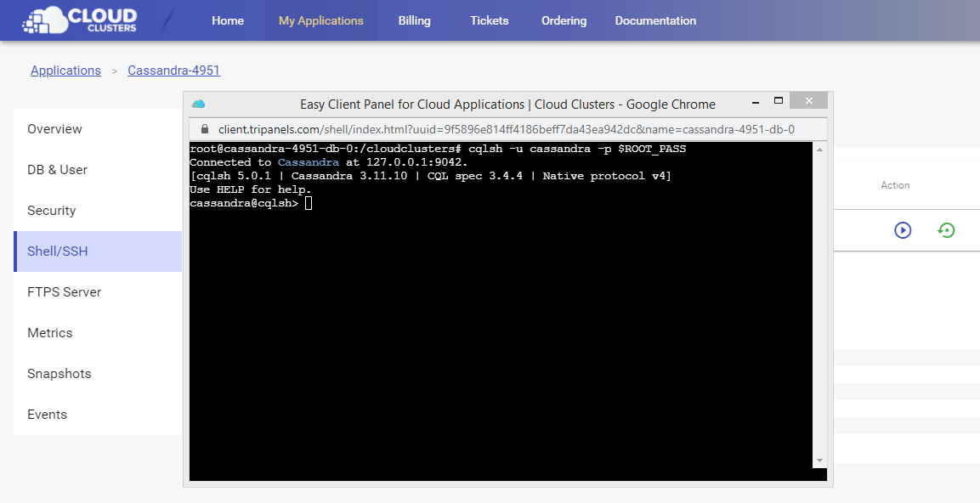Select DB & User in the sidebar
The width and height of the screenshot is (980, 503).
[98, 170]
